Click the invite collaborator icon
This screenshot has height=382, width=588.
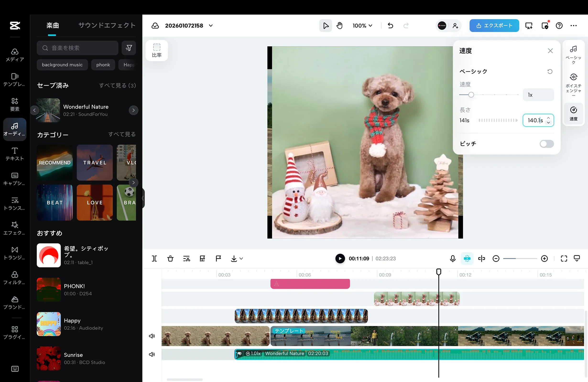(455, 25)
